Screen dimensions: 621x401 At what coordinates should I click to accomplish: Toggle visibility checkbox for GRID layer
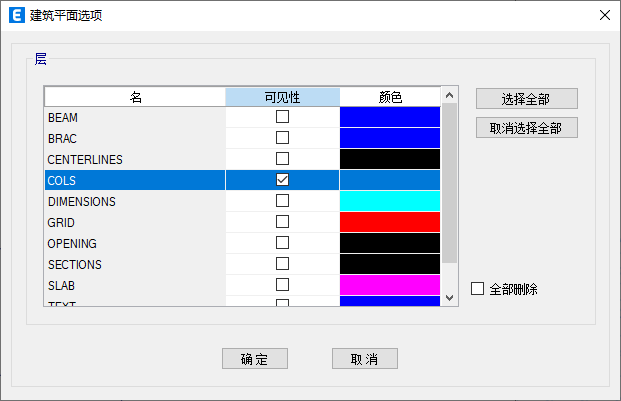pos(282,222)
